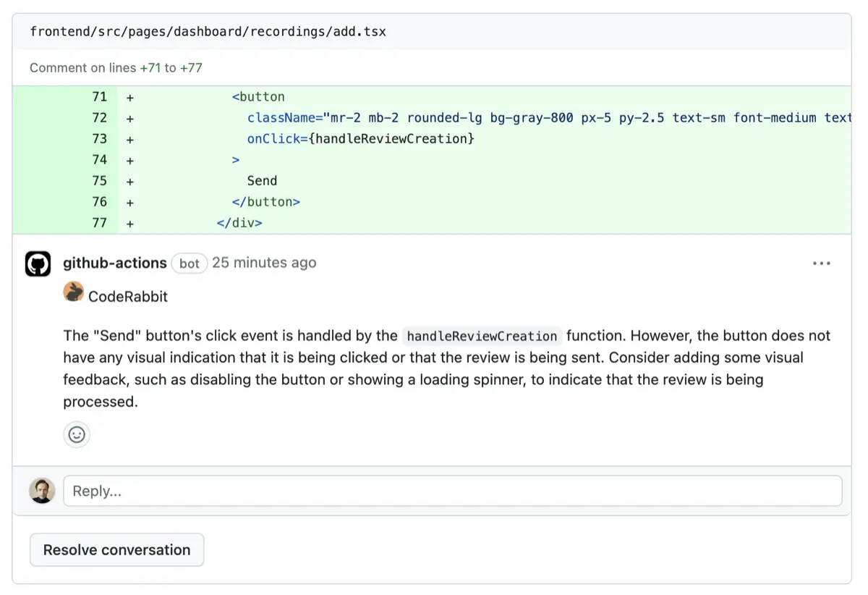This screenshot has height=595, width=868.
Task: Click line number 77 in the diff
Action: click(x=99, y=223)
